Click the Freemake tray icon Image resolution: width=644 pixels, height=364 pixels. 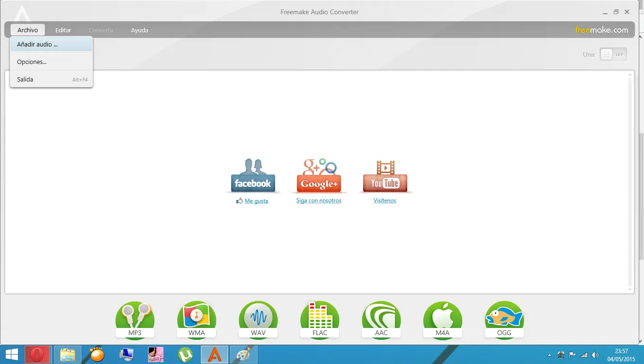point(561,355)
